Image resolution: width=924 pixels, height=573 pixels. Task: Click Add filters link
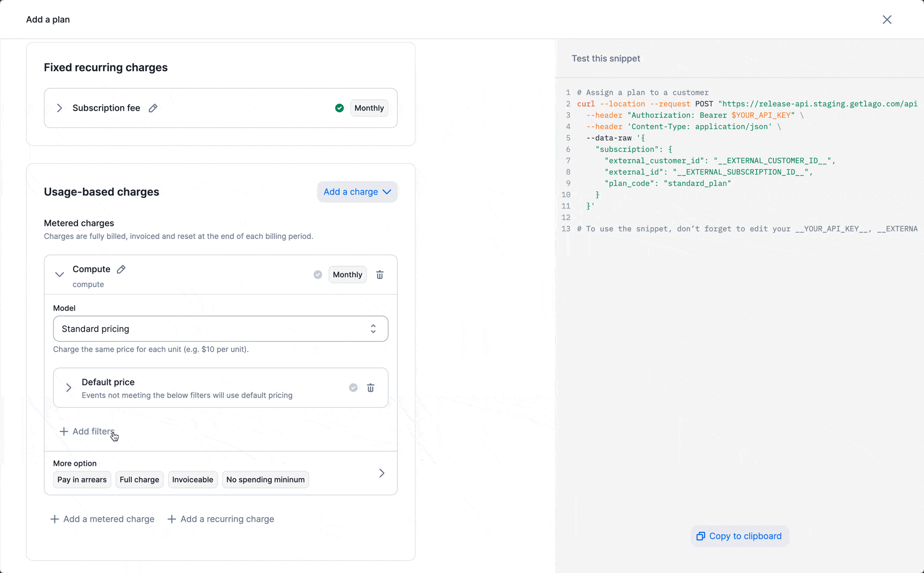tap(88, 432)
